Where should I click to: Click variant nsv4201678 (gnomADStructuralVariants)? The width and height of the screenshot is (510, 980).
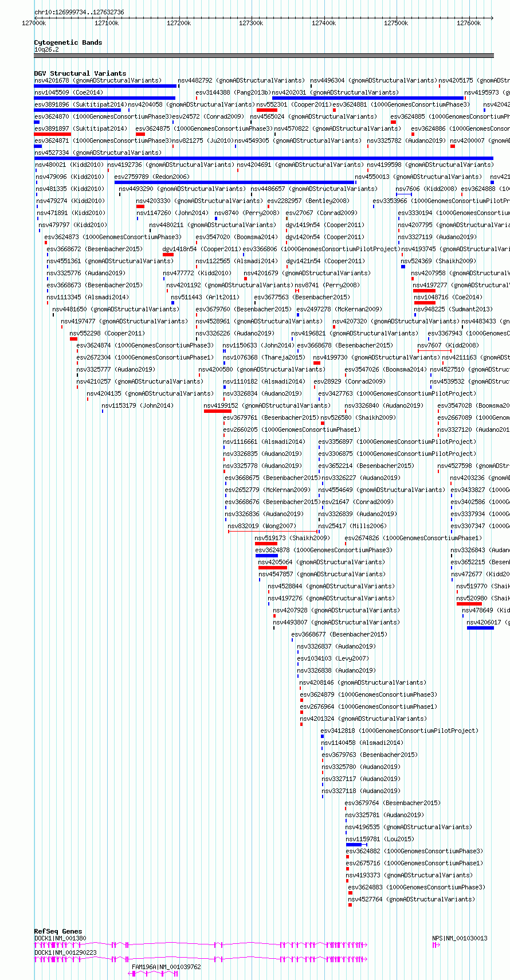coord(98,81)
